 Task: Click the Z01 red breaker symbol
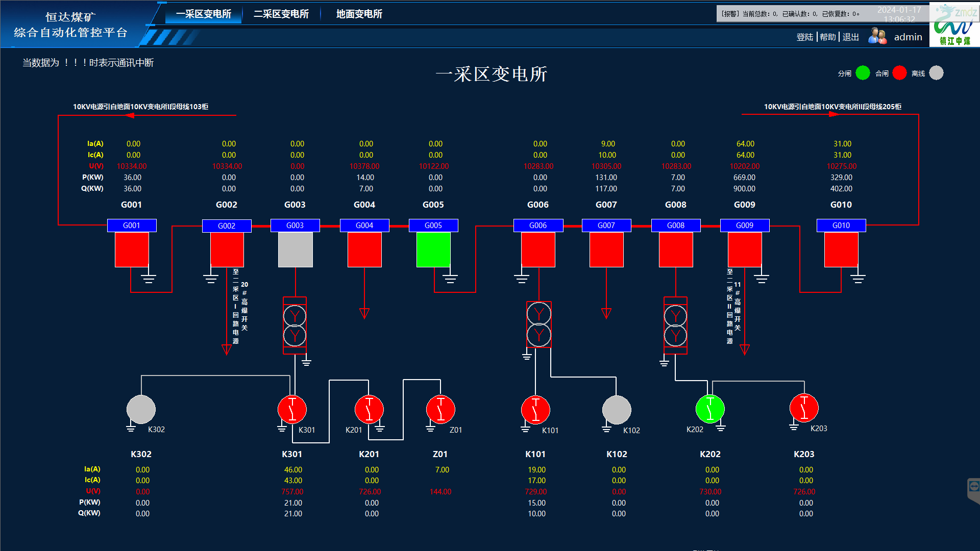click(440, 409)
